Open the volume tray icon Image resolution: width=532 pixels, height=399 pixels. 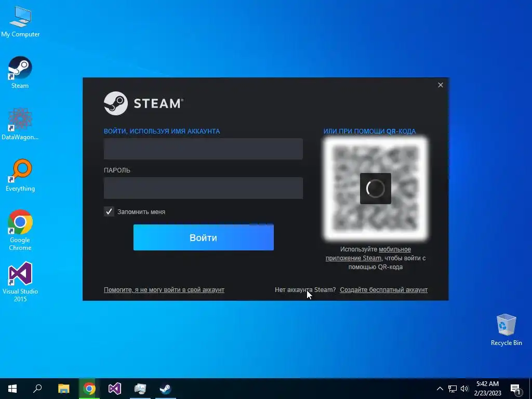(x=464, y=389)
